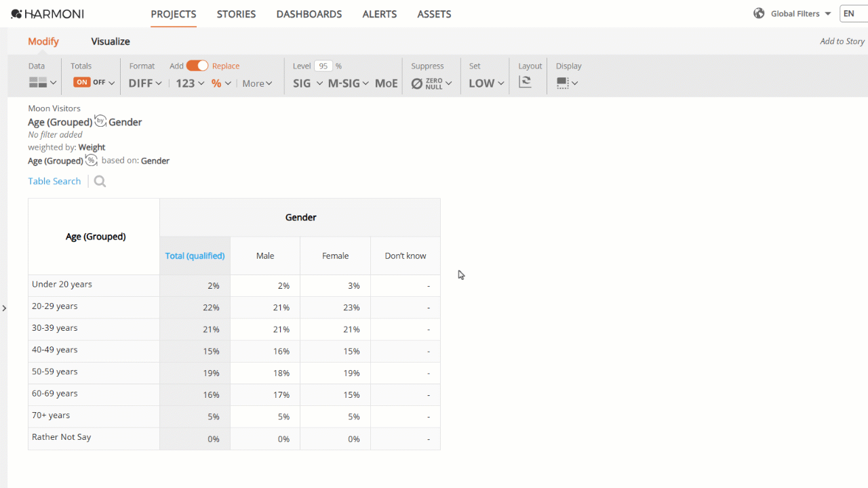
Task: Click the 3% Female cell for Under 20 years
Action: (336, 286)
